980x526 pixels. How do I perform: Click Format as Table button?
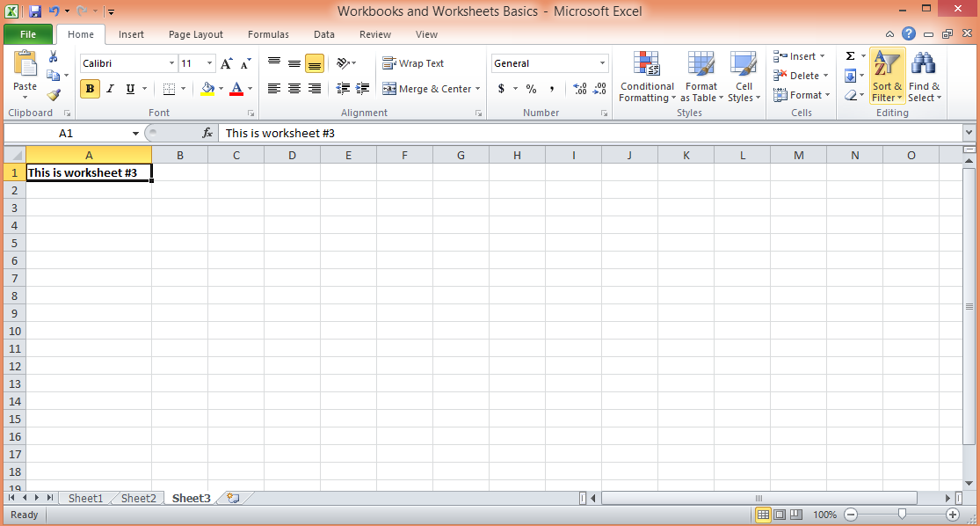(701, 77)
